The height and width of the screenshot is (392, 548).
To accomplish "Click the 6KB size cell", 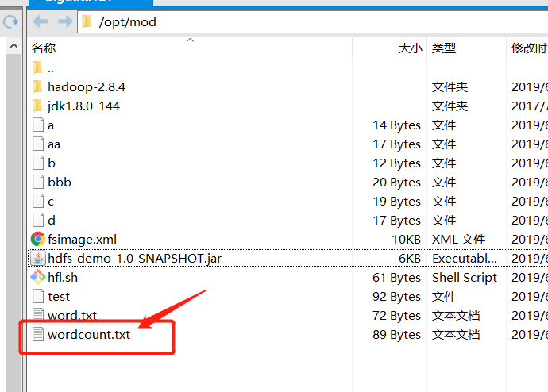I will coord(410,259).
